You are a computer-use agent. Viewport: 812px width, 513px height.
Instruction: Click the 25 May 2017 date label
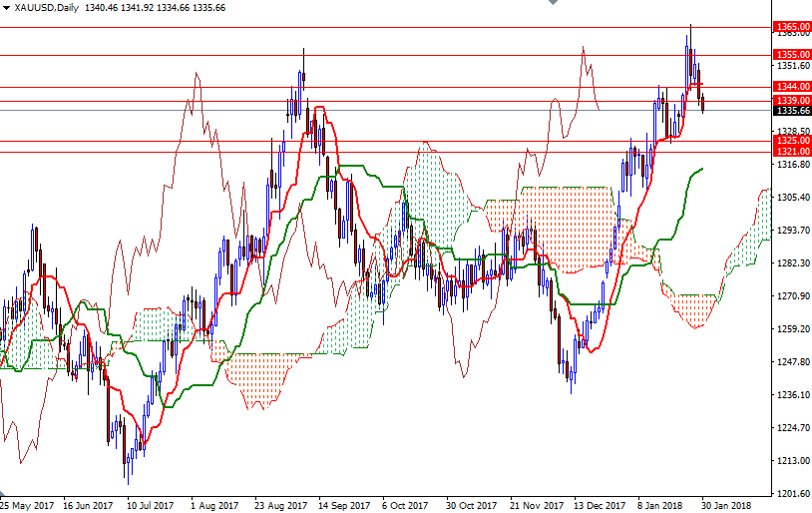click(29, 505)
